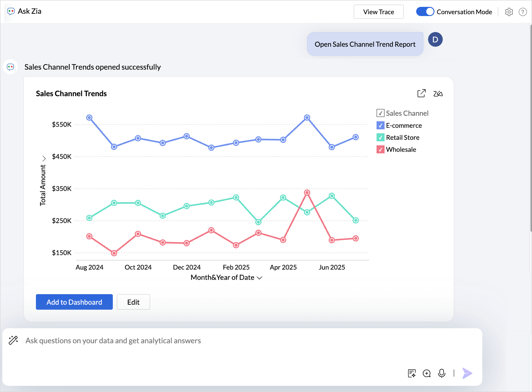This screenshot has height=392, width=532.
Task: Open chart in new window icon
Action: click(x=421, y=93)
